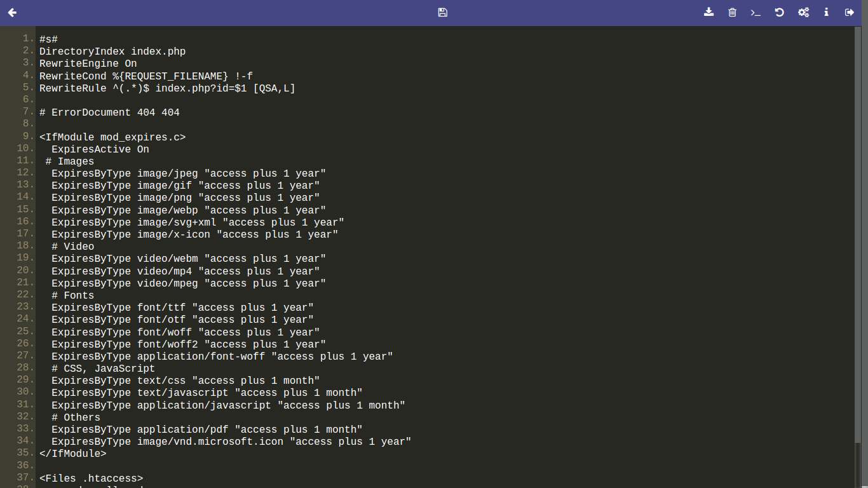Click on 'RewriteEngine On' text

coord(88,64)
